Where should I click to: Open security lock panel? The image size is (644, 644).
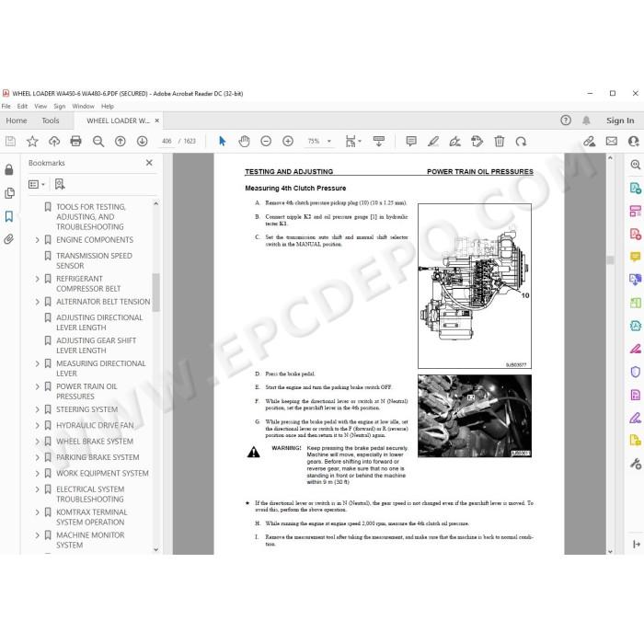[9, 169]
